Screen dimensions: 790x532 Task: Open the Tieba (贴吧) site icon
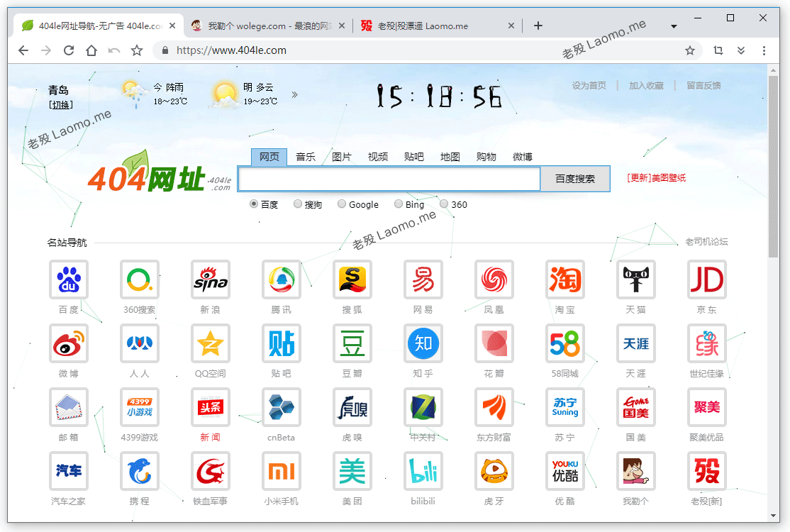point(281,343)
